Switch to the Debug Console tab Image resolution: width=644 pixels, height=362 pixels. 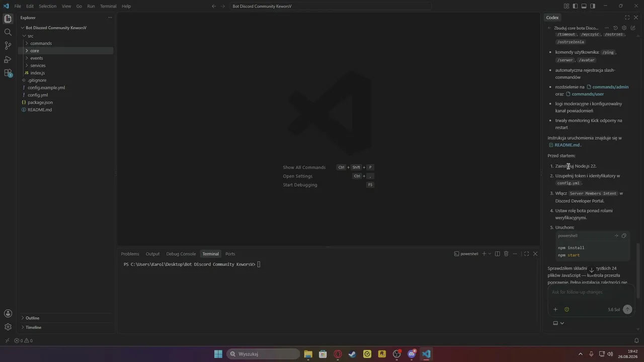pyautogui.click(x=181, y=254)
